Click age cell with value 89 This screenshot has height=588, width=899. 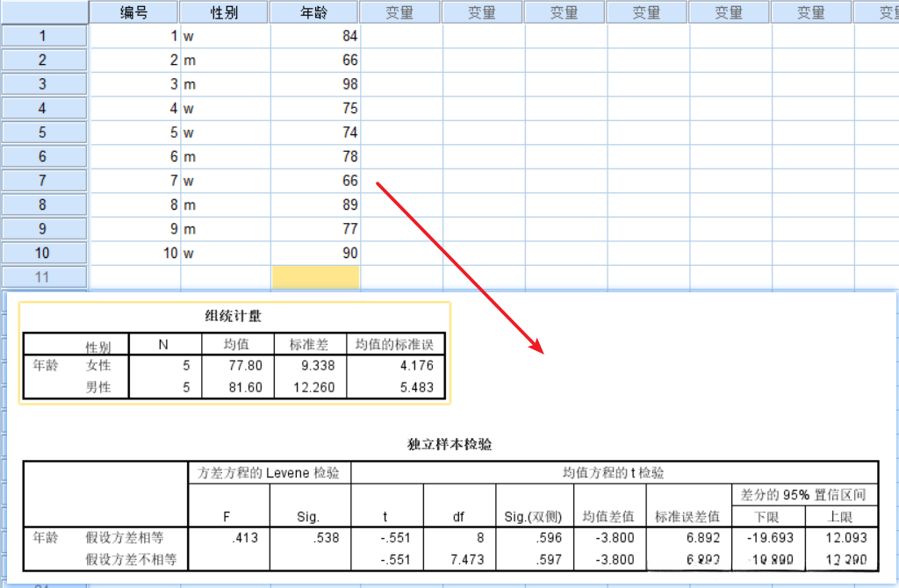pyautogui.click(x=315, y=204)
